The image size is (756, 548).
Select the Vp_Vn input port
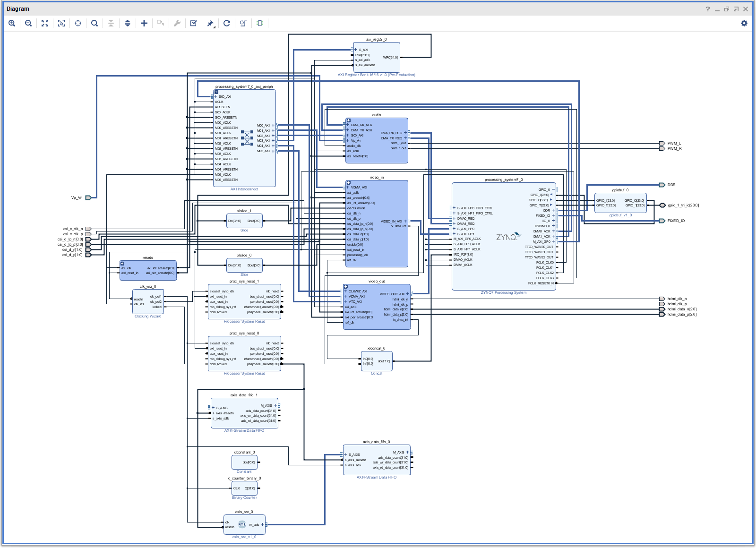tap(88, 197)
